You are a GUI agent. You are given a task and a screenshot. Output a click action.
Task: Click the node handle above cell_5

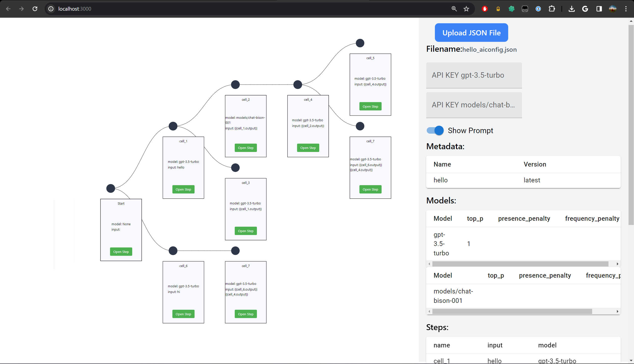360,43
